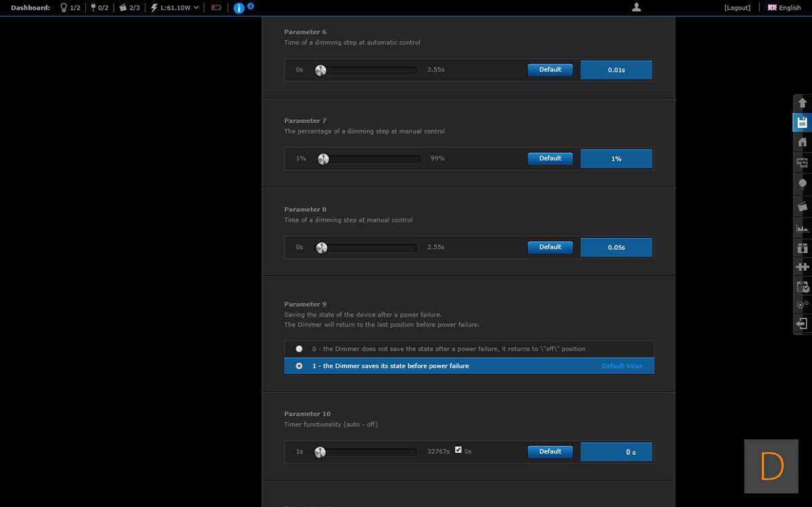The height and width of the screenshot is (507, 812).
Task: Click the Parameter 8 value field 0.05s
Action: coord(616,248)
